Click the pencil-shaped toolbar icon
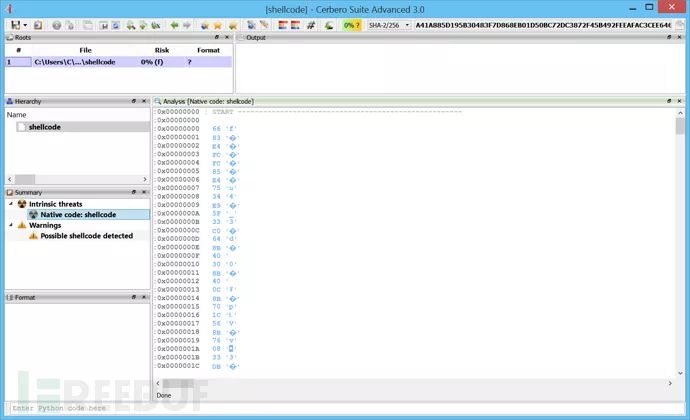This screenshot has height=420, width=690. [x=264, y=25]
